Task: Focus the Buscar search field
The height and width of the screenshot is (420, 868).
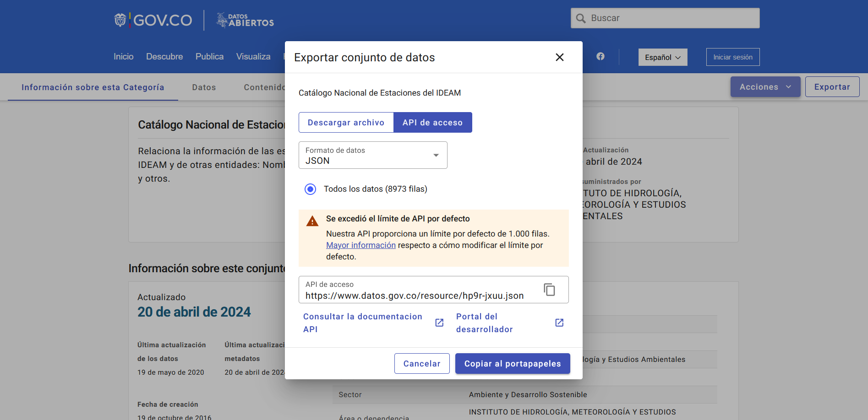Action: [671, 18]
